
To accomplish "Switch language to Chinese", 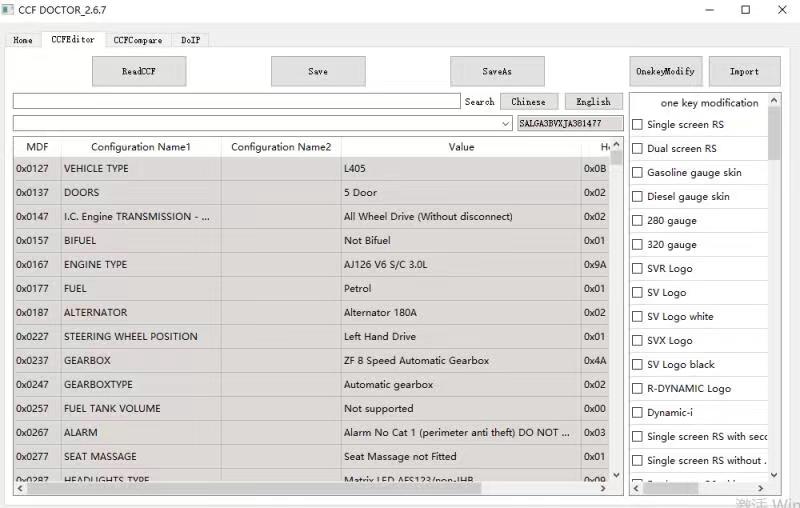I will 528,101.
